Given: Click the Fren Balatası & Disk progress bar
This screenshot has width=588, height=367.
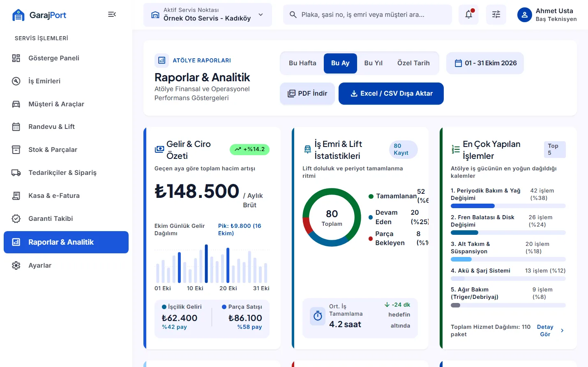Looking at the screenshot, I should [508, 233].
